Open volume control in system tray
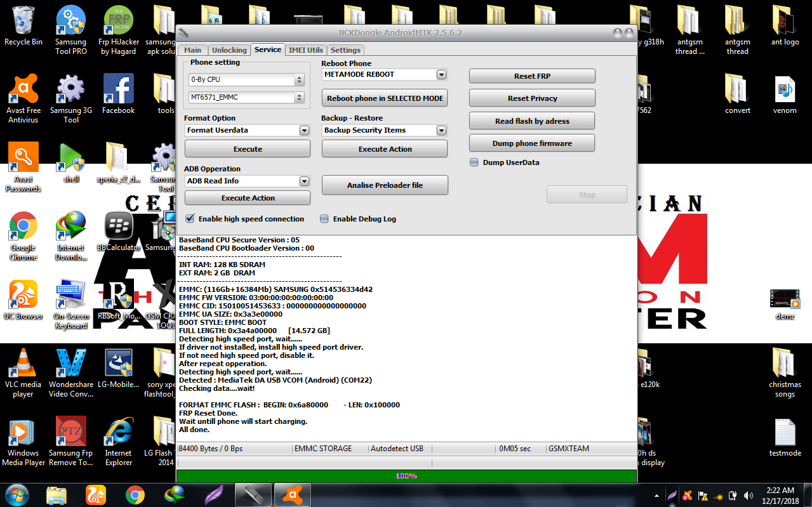The width and height of the screenshot is (812, 507). (x=749, y=495)
